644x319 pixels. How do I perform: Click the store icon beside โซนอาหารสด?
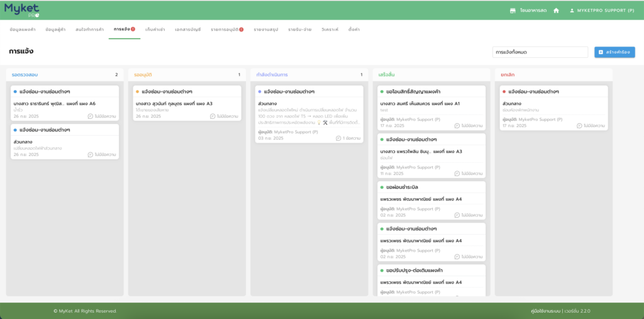tap(513, 11)
